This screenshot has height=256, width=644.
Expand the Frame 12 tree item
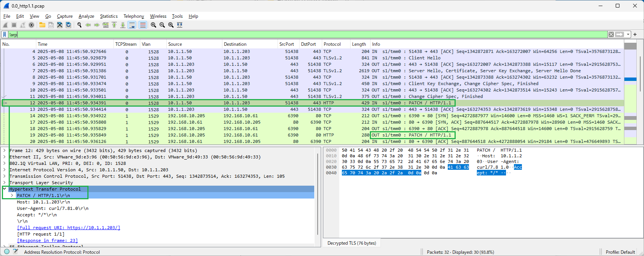click(5, 150)
